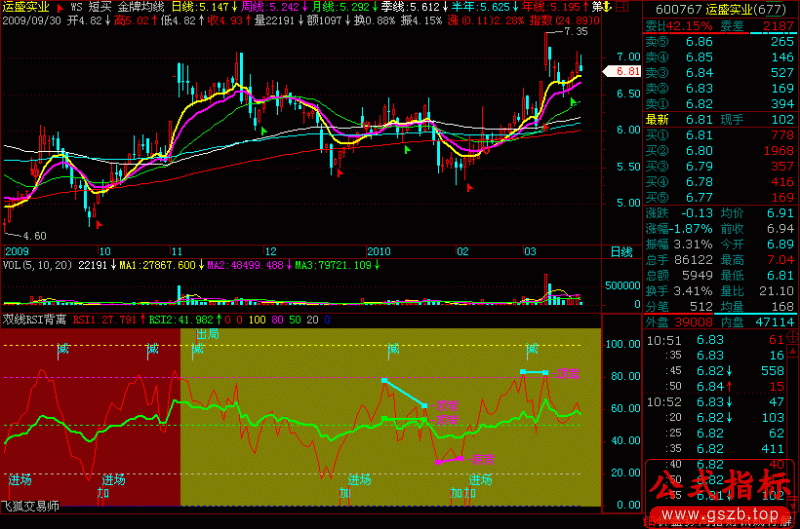The width and height of the screenshot is (800, 529).
Task: Click the 短买 short-buy signal label
Action: [x=99, y=6]
